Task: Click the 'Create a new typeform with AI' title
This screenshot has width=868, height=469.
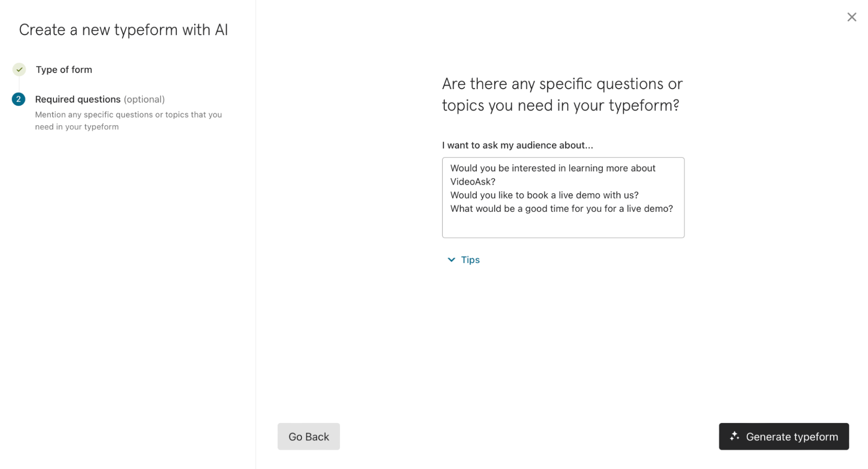Action: point(123,30)
